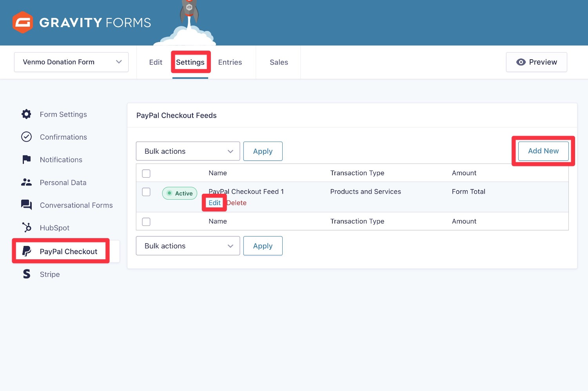Image resolution: width=588 pixels, height=391 pixels.
Task: Open the top Bulk actions dropdown
Action: click(x=188, y=151)
